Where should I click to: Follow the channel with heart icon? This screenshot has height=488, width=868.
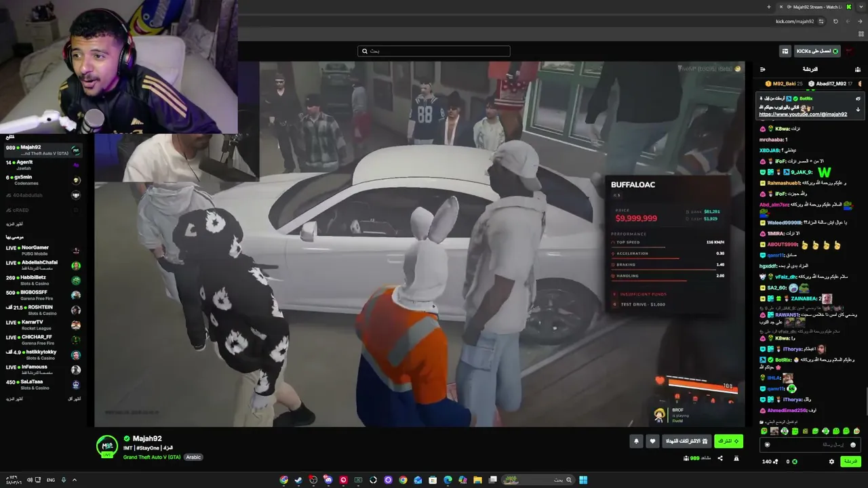click(652, 441)
